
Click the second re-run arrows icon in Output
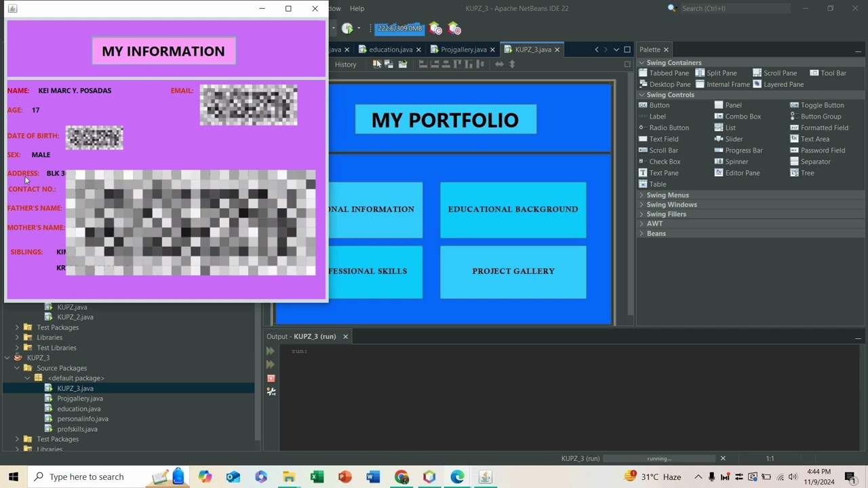pos(271,365)
